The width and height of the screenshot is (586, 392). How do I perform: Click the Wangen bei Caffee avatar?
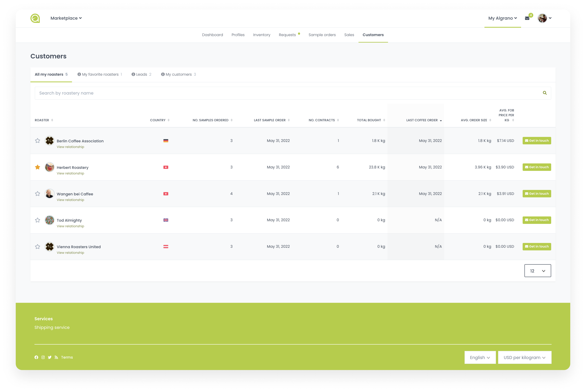pyautogui.click(x=50, y=193)
